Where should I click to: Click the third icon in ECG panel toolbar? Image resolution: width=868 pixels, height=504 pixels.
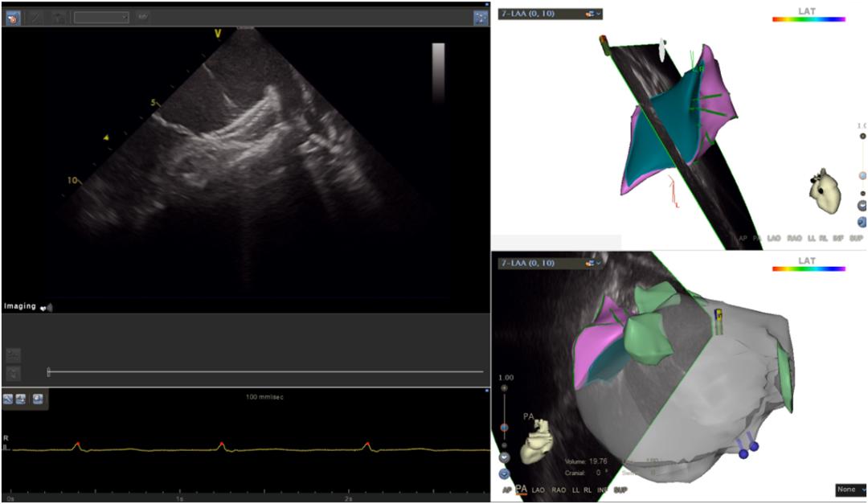point(38,399)
